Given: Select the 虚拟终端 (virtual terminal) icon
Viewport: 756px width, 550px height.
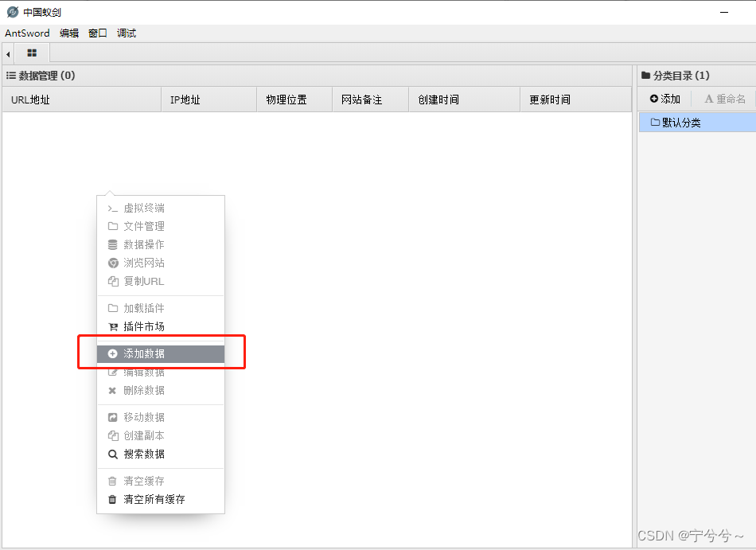Looking at the screenshot, I should point(114,208).
